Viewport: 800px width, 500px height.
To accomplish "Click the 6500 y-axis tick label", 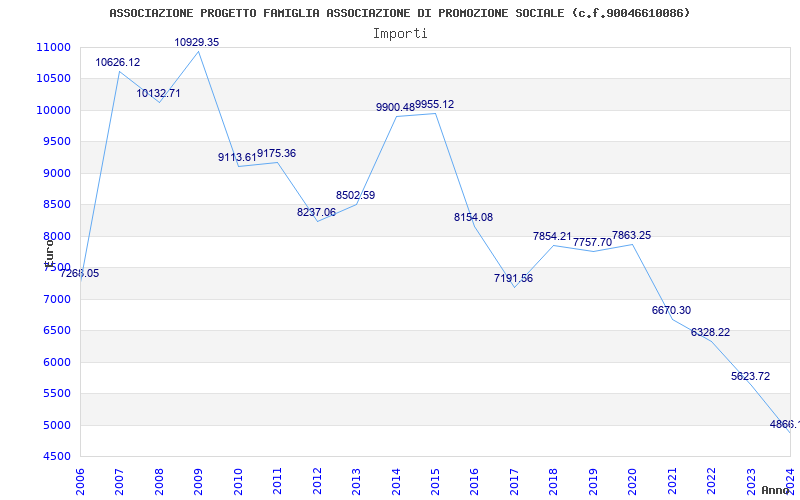I will (56, 331).
